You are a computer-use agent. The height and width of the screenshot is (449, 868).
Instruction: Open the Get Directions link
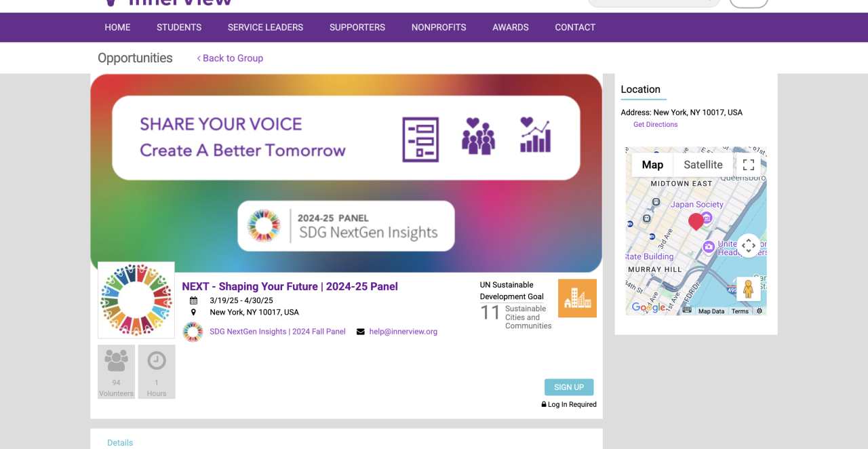point(655,125)
